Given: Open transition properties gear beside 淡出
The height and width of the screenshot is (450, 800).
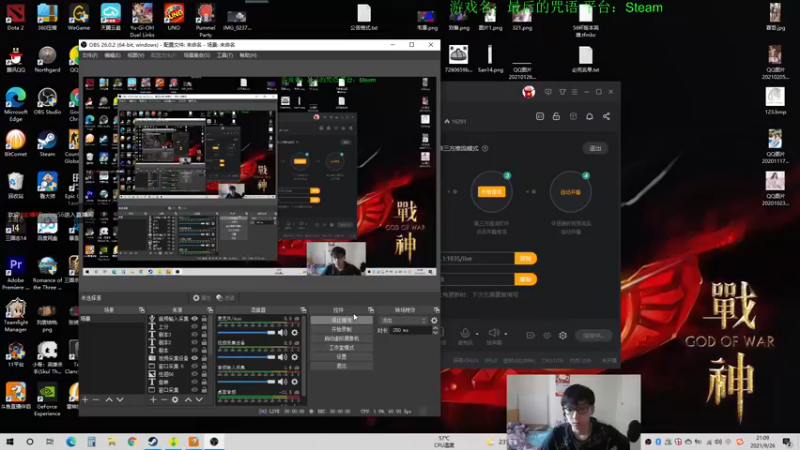Looking at the screenshot, I should click(434, 320).
